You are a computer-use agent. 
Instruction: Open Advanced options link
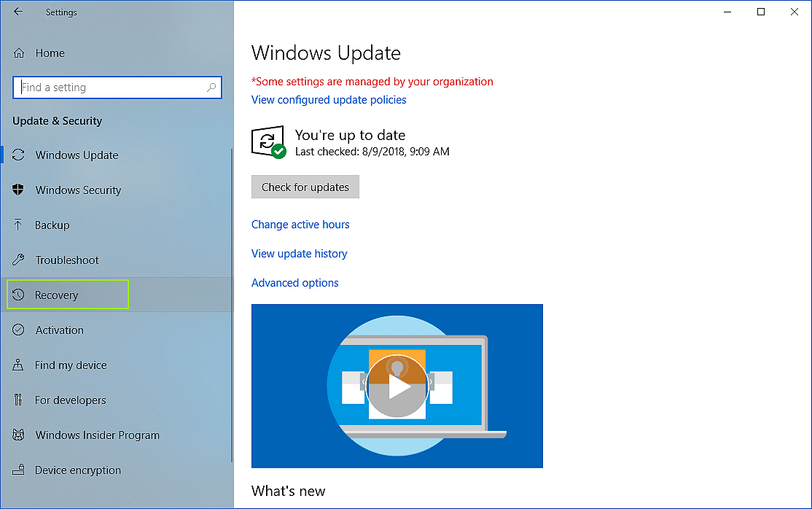click(295, 282)
